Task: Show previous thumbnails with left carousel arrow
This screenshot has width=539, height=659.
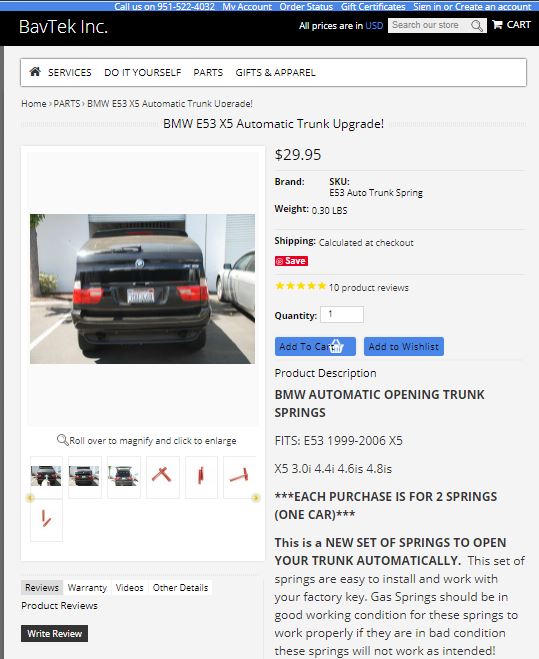Action: pos(29,498)
